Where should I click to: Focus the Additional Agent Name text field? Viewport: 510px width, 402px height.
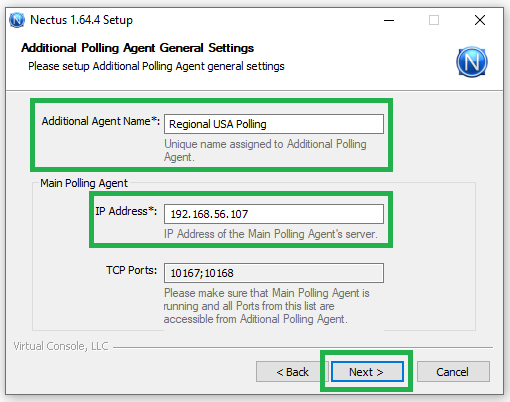[274, 124]
